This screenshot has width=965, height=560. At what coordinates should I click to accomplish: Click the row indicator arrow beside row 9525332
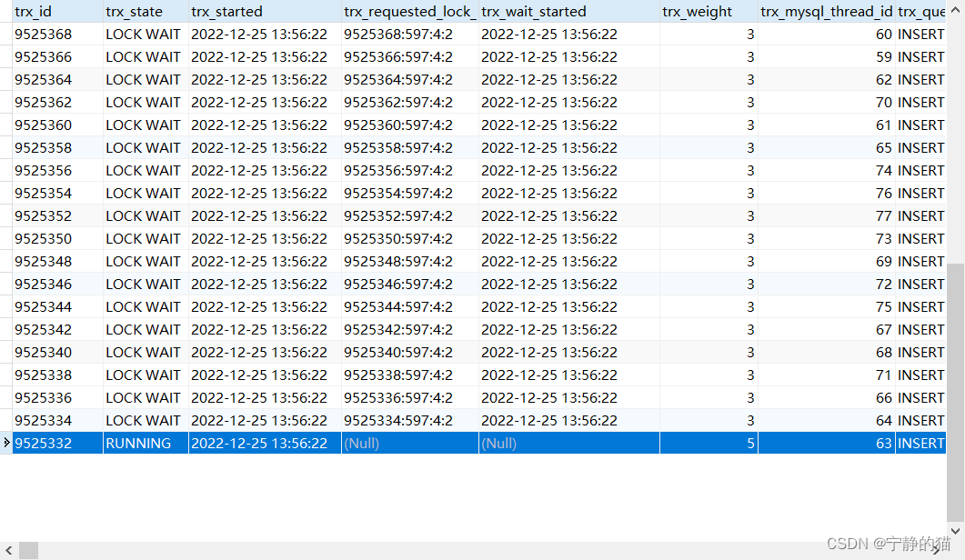(5, 443)
